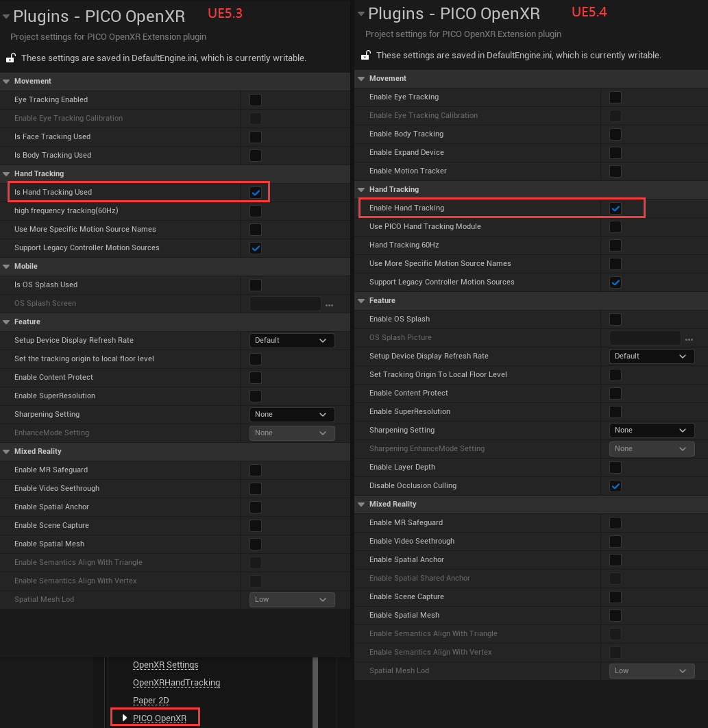The width and height of the screenshot is (708, 728).
Task: Toggle Enable SuperResolution checkbox in UE5.4
Action: pyautogui.click(x=615, y=412)
